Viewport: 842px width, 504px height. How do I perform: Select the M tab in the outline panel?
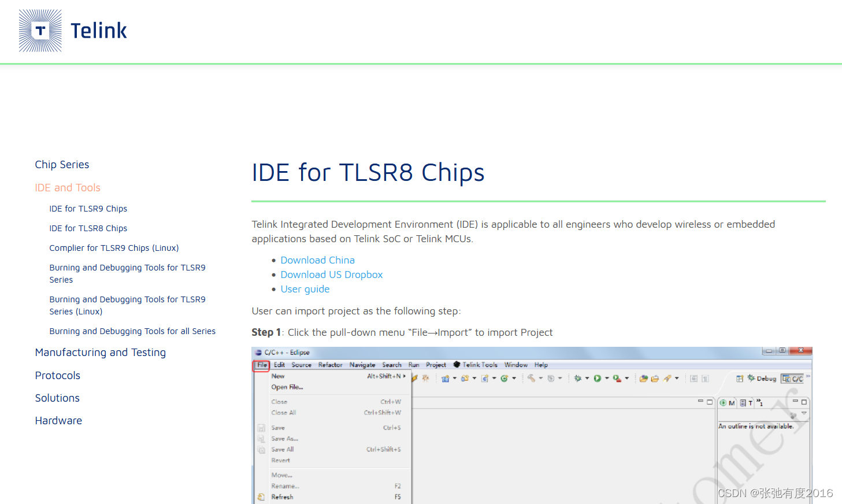click(x=728, y=403)
